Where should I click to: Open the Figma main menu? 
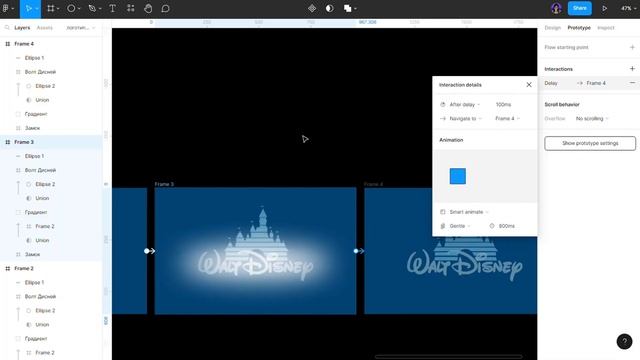point(8,9)
